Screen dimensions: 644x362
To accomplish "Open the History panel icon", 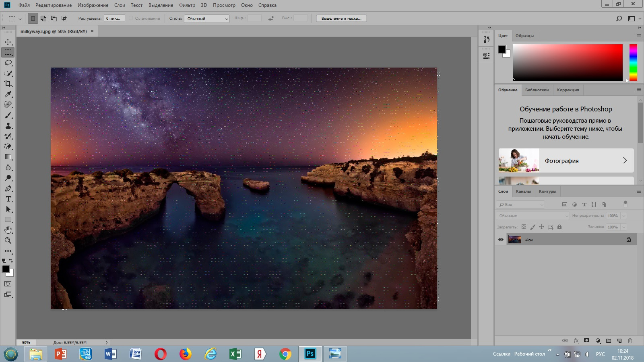I will [x=487, y=39].
